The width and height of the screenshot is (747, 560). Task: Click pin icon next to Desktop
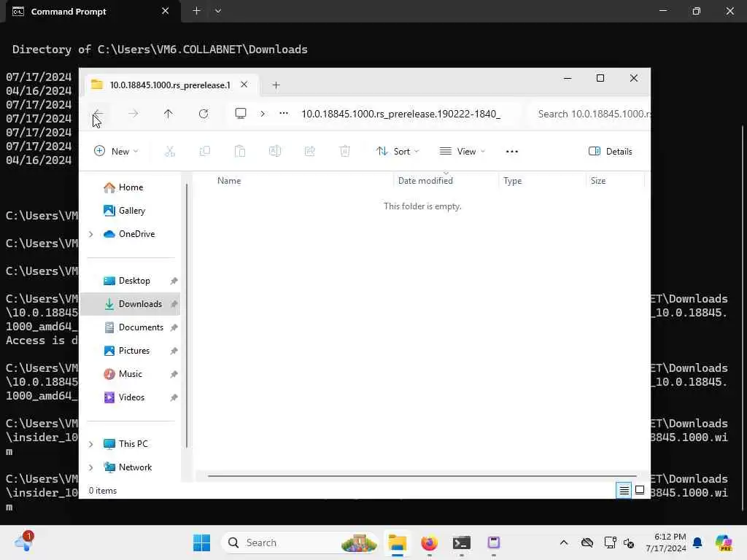[174, 281]
